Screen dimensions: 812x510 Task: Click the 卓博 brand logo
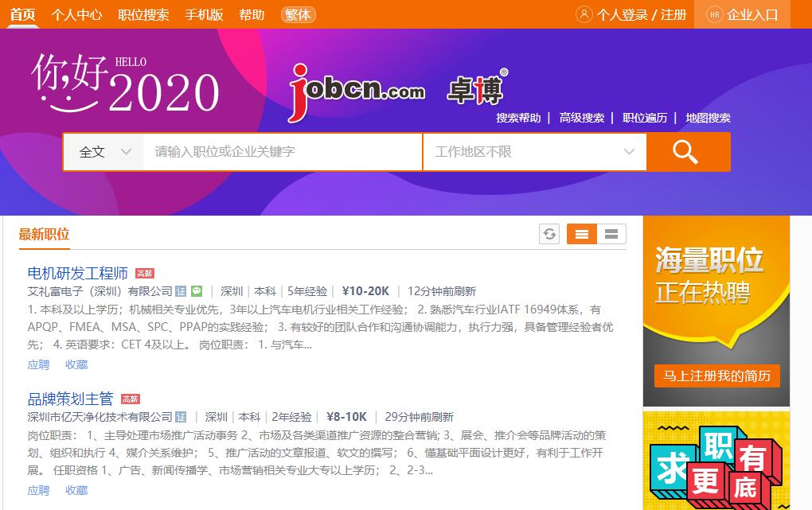coord(477,88)
